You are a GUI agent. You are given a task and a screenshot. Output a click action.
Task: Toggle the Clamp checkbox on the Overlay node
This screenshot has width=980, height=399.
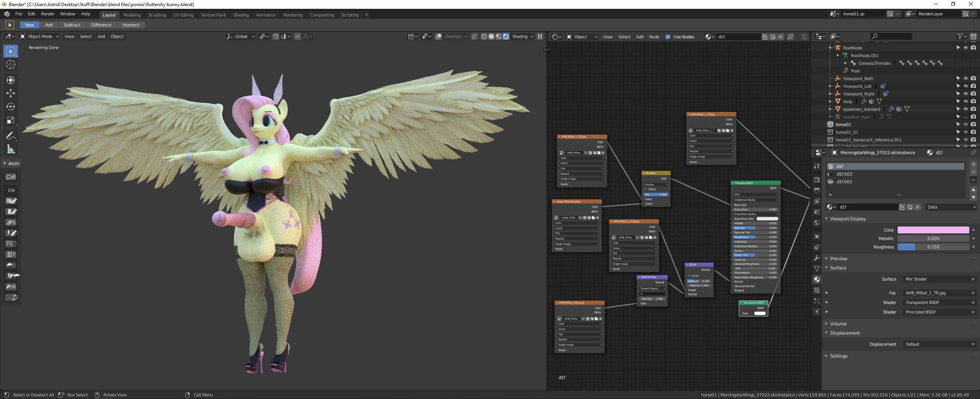tap(646, 189)
